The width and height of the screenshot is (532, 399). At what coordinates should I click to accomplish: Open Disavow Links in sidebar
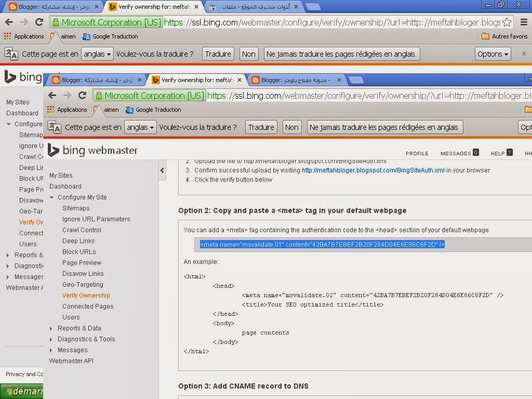[x=83, y=273]
